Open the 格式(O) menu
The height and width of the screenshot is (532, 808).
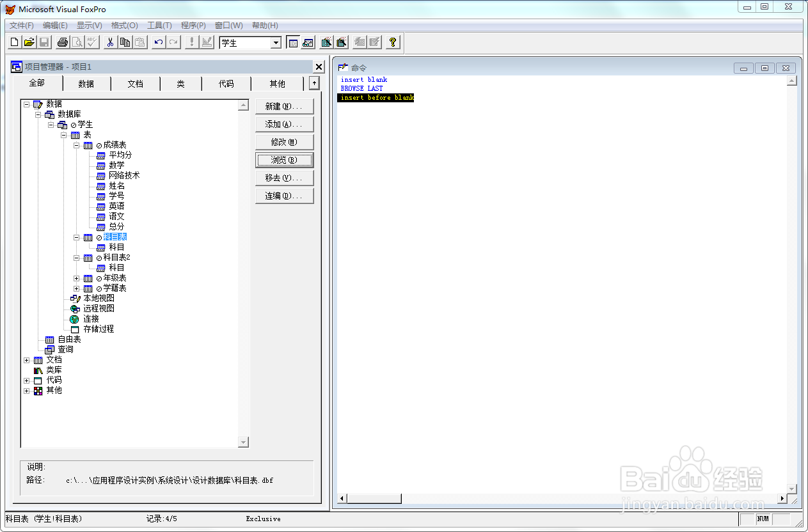tap(125, 26)
